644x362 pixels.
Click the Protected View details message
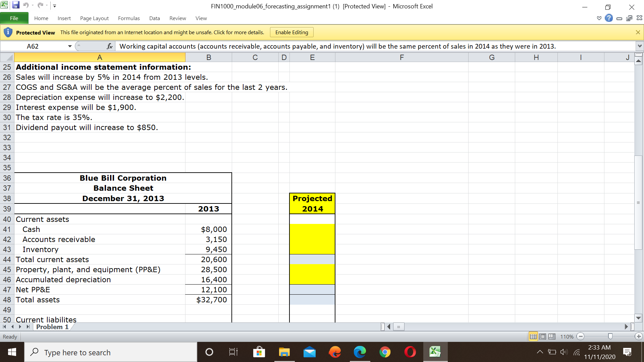tap(162, 32)
